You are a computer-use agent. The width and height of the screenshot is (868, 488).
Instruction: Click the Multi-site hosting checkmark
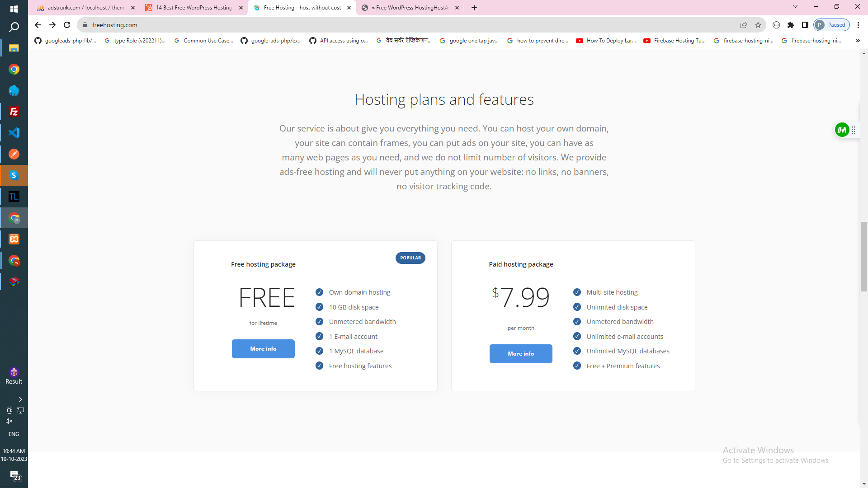click(577, 292)
